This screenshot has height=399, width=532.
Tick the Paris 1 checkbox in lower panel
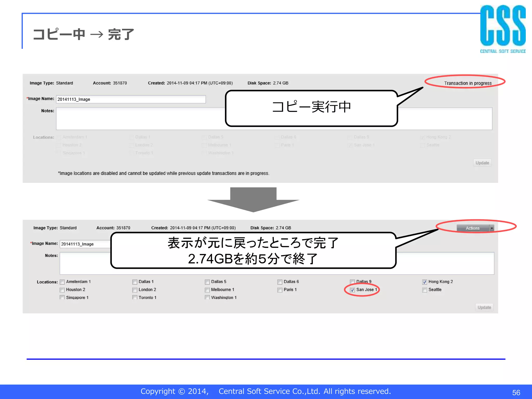280,290
